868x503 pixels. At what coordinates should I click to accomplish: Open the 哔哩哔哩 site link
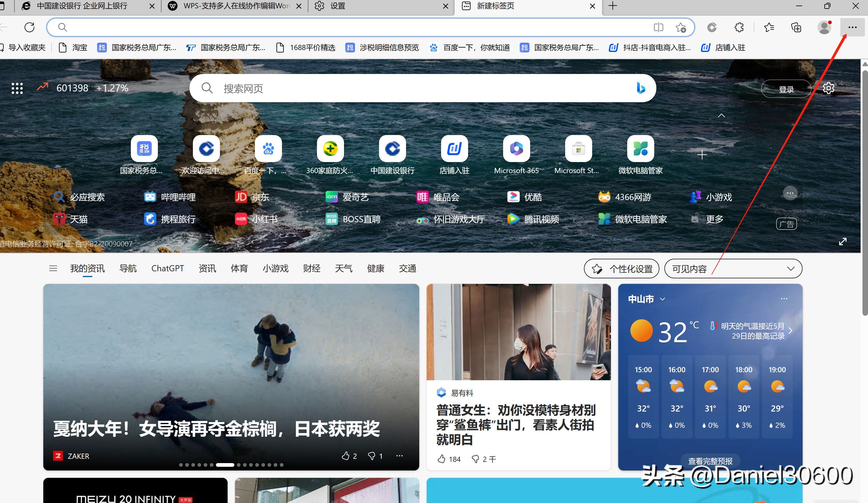click(170, 197)
